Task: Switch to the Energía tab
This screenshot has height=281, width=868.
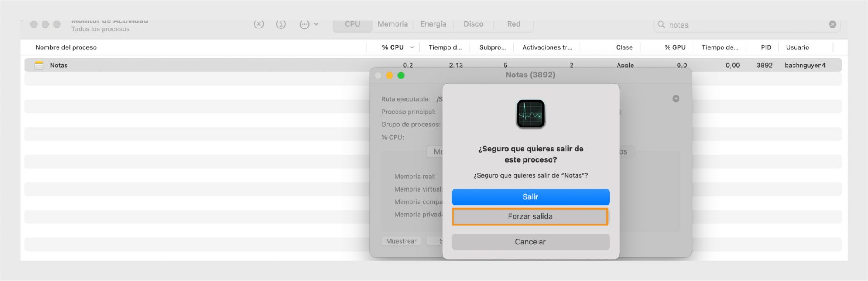Action: coord(433,24)
